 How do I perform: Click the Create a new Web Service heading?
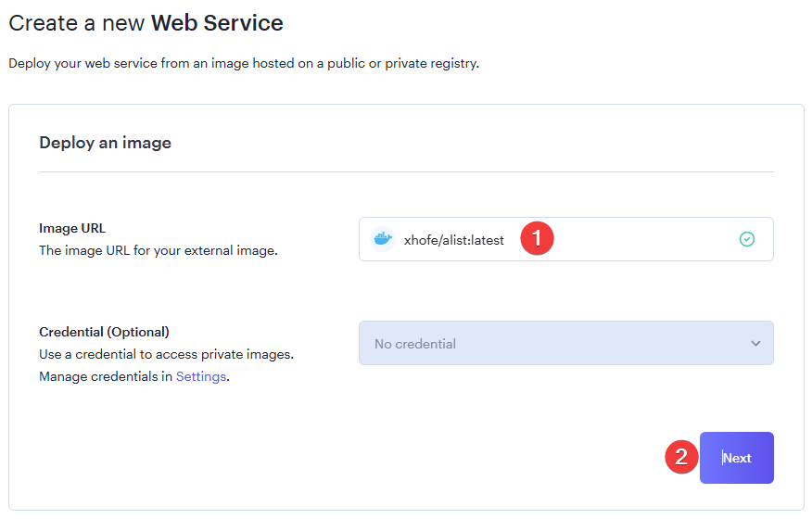[146, 22]
